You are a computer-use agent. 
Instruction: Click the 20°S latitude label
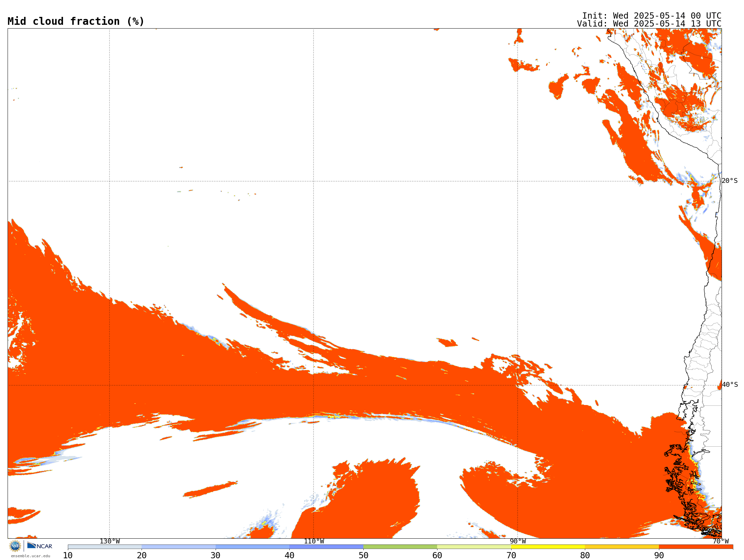[730, 181]
